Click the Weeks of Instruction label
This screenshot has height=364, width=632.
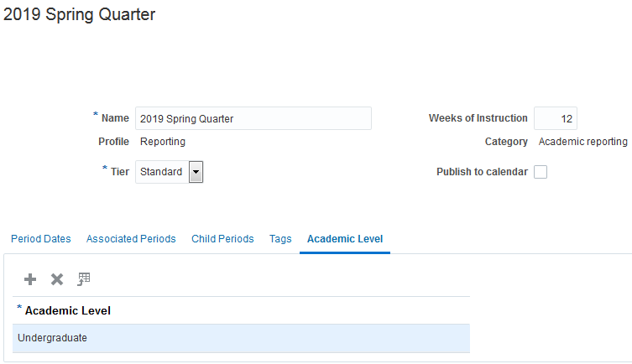(478, 118)
